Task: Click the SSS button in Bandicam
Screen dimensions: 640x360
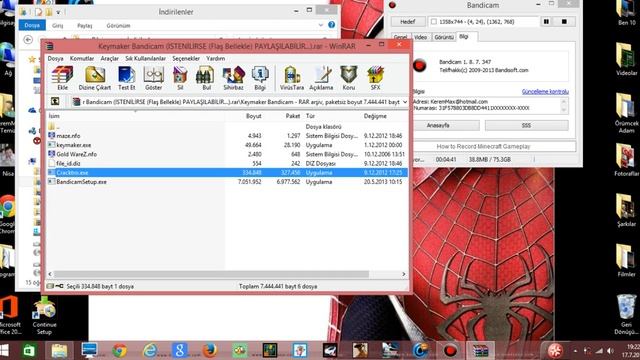Action: point(527,125)
